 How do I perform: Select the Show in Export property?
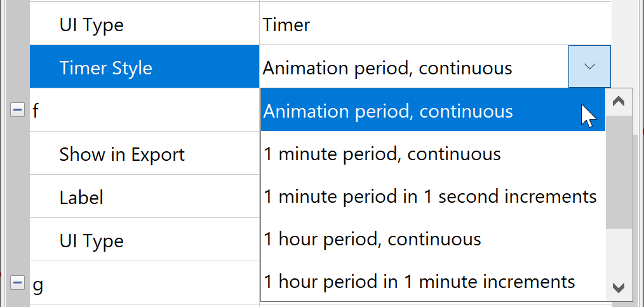coord(122,154)
